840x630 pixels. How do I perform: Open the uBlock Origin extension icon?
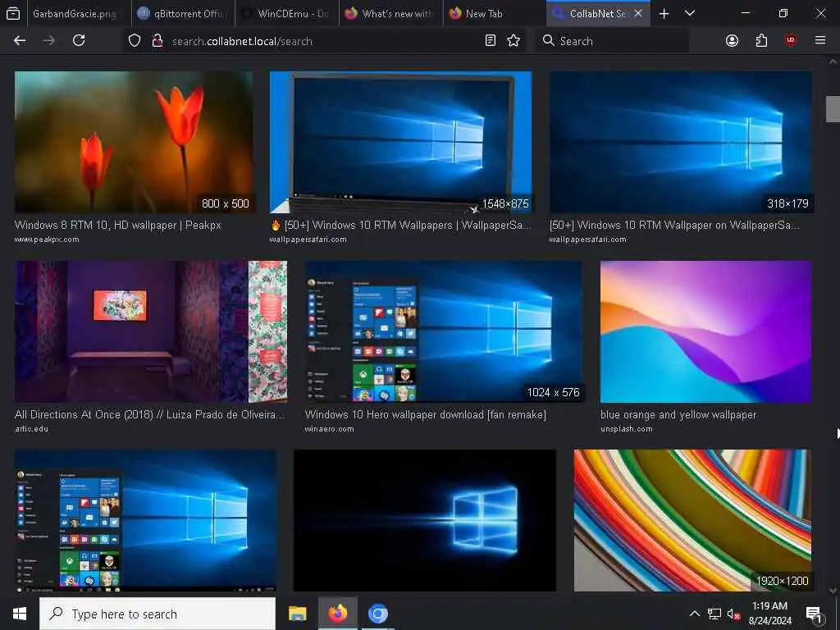point(791,40)
